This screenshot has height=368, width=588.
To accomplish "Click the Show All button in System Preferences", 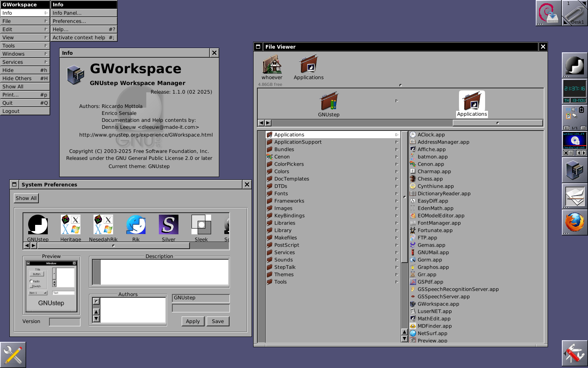I will [26, 198].
